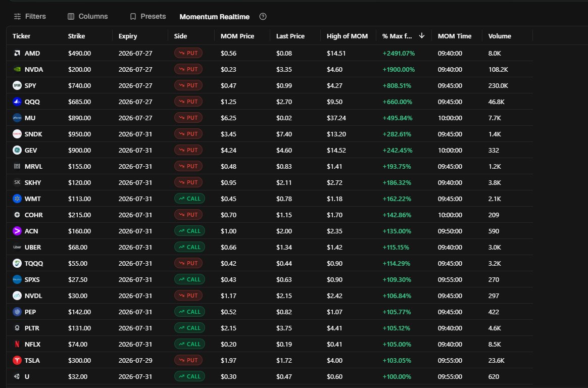Viewport: 588px width, 388px height.
Task: Select the 2026-07-29 expiry in TSLA row
Action: coord(135,360)
